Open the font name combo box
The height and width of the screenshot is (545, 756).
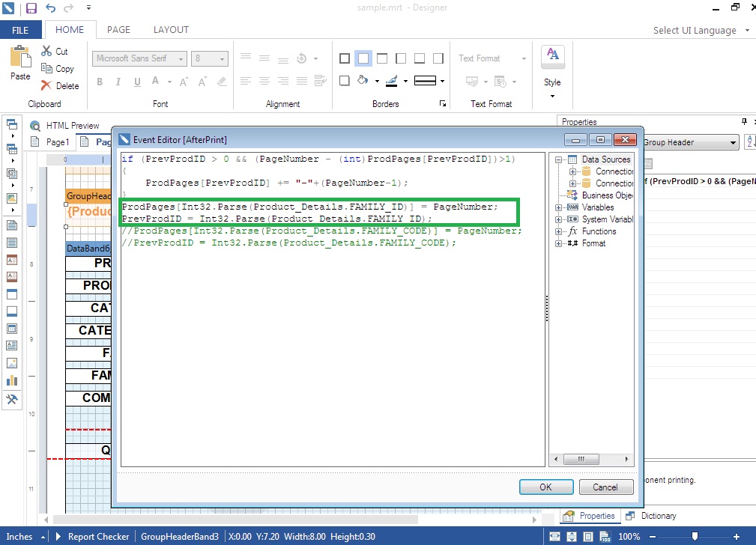click(139, 58)
